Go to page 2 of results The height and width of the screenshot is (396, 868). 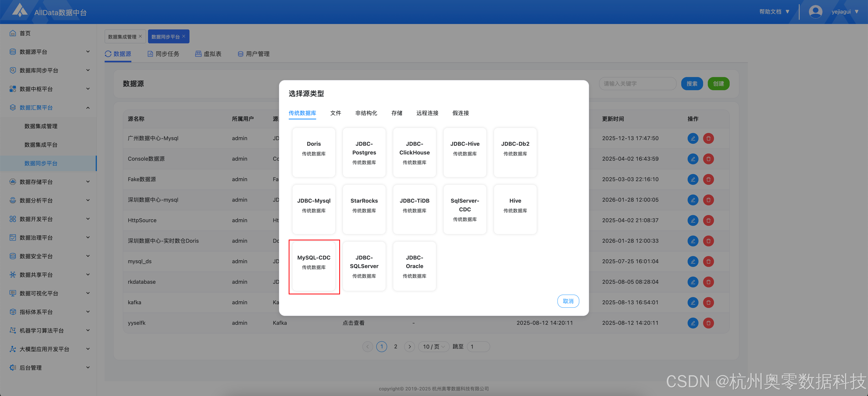pos(395,346)
